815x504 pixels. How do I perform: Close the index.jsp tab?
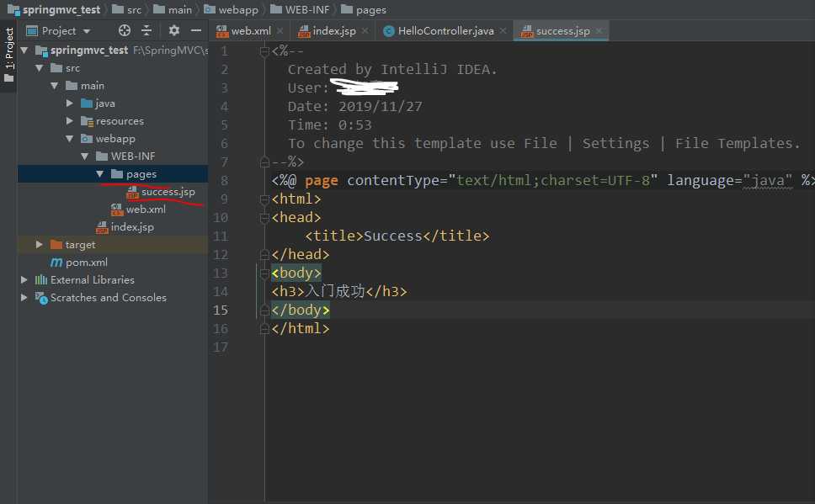365,31
